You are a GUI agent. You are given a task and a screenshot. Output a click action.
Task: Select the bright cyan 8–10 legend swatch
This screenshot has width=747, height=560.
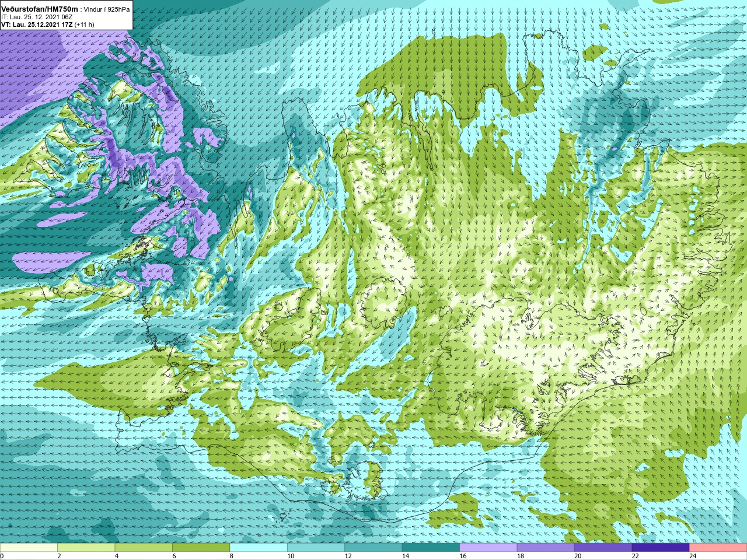tap(259, 548)
